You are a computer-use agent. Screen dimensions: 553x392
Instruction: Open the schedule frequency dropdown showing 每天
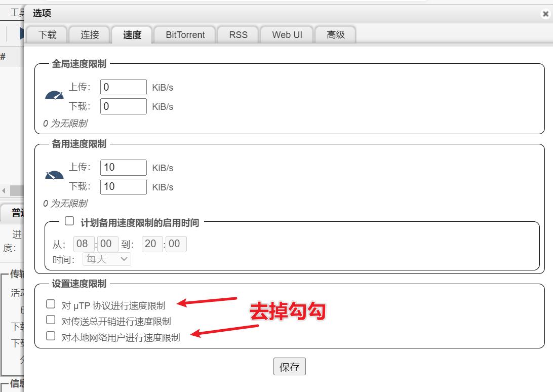[106, 259]
